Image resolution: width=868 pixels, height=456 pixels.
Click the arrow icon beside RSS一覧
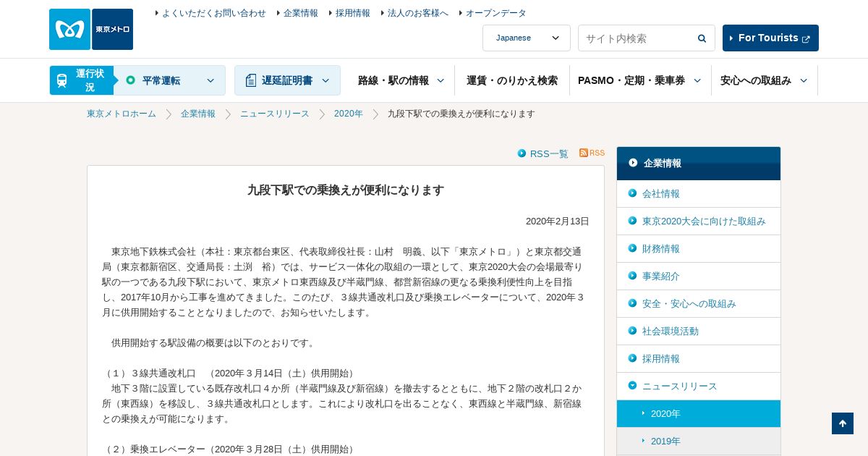point(522,153)
